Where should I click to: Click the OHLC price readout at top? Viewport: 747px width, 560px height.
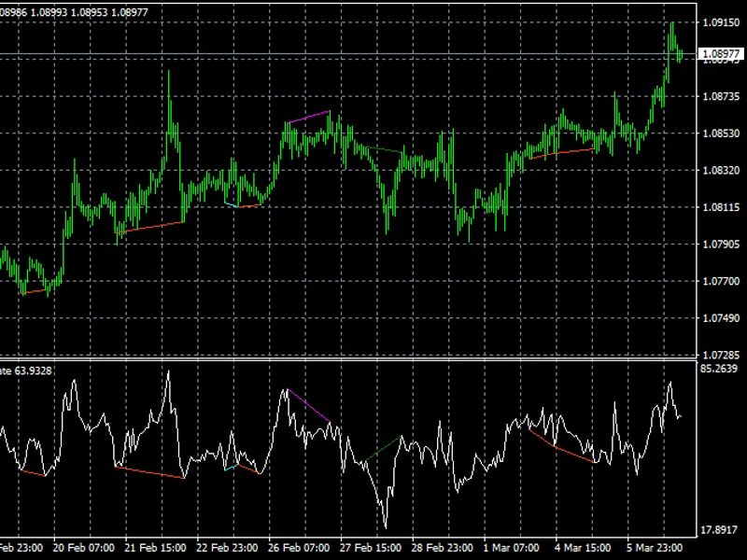74,12
